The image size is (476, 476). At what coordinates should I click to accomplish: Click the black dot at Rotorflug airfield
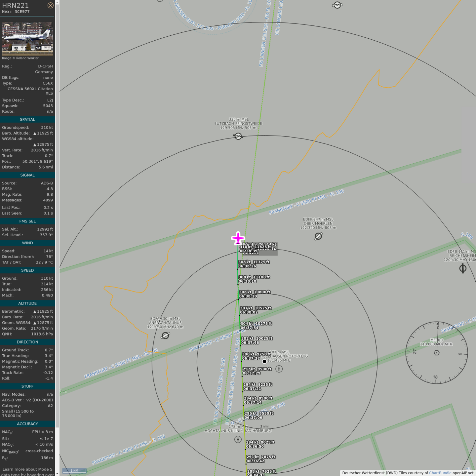tap(264, 361)
